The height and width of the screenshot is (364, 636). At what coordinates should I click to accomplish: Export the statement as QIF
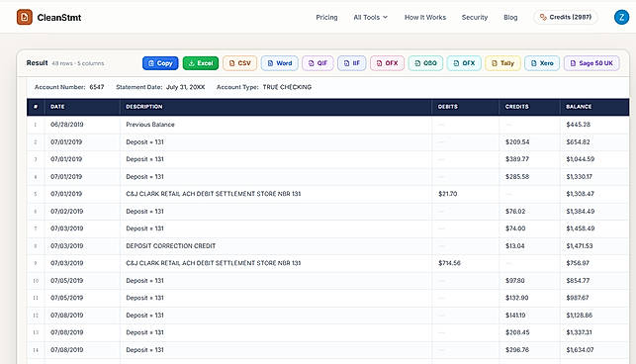coord(318,63)
